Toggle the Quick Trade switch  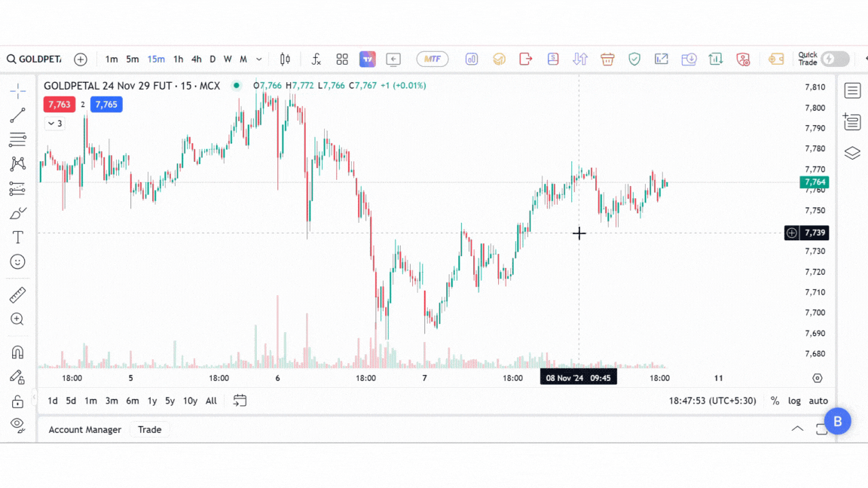(x=835, y=59)
